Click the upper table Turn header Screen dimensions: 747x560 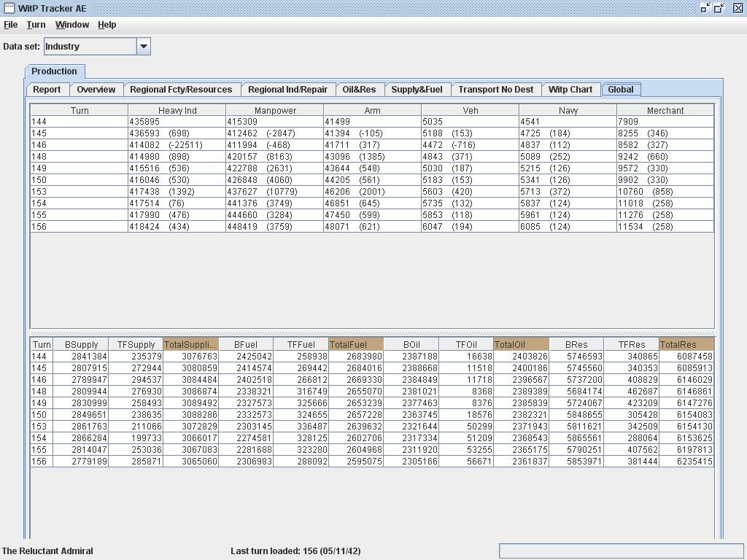tap(79, 111)
